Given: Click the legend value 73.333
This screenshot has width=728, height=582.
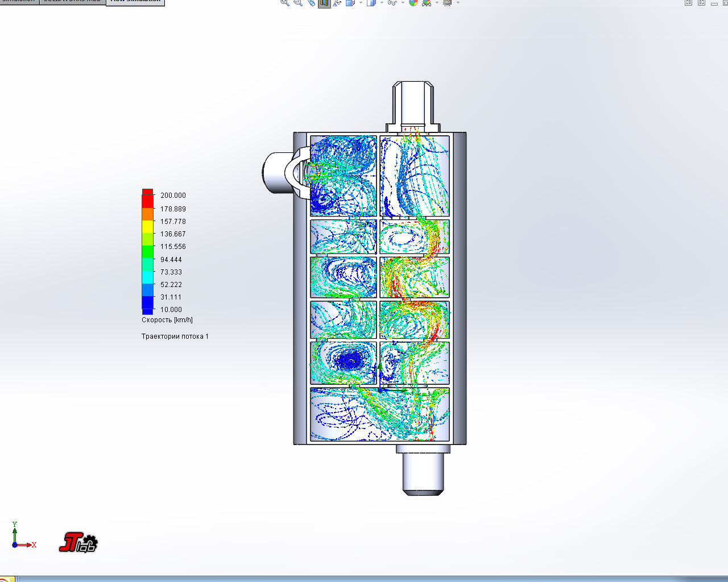Looking at the screenshot, I should [171, 272].
